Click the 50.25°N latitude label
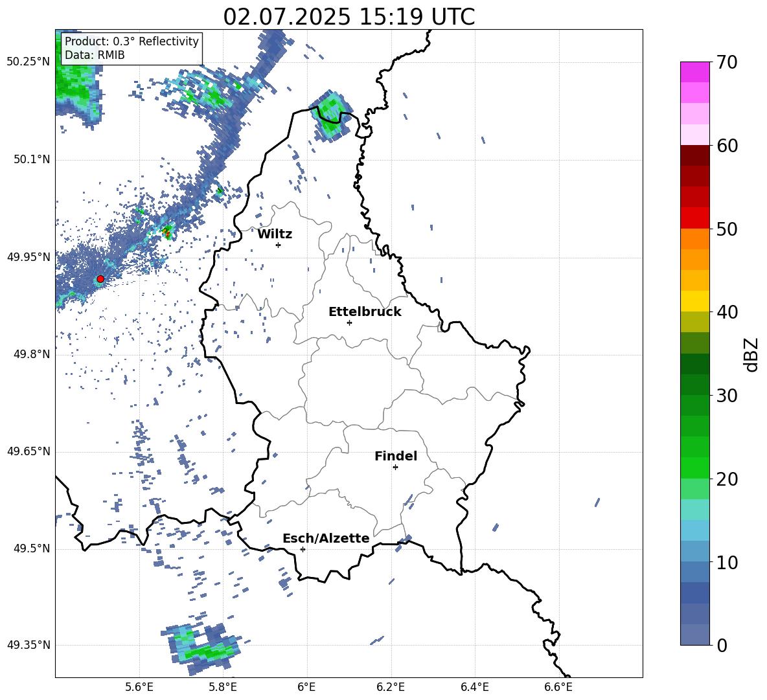 point(29,62)
